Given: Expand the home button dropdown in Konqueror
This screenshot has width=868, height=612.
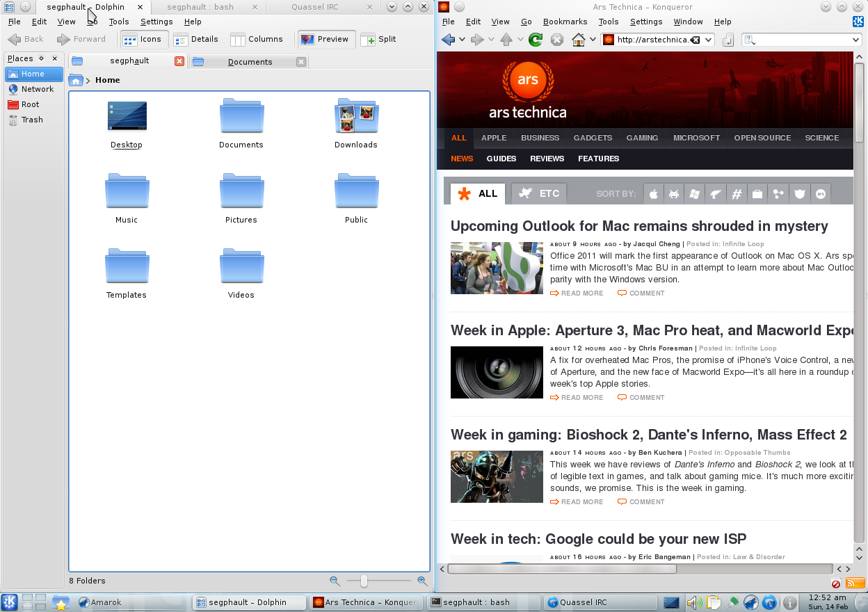Looking at the screenshot, I should [593, 40].
